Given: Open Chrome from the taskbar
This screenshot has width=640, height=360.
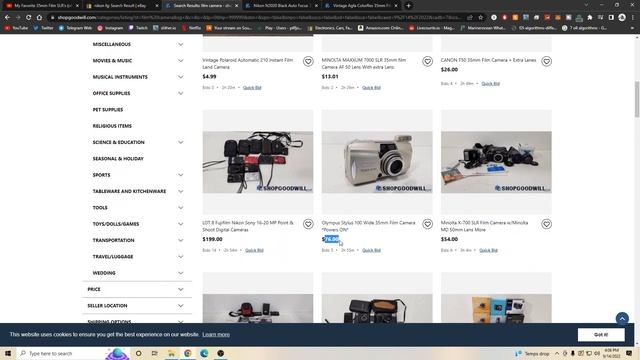Looking at the screenshot, I should coord(188,353).
